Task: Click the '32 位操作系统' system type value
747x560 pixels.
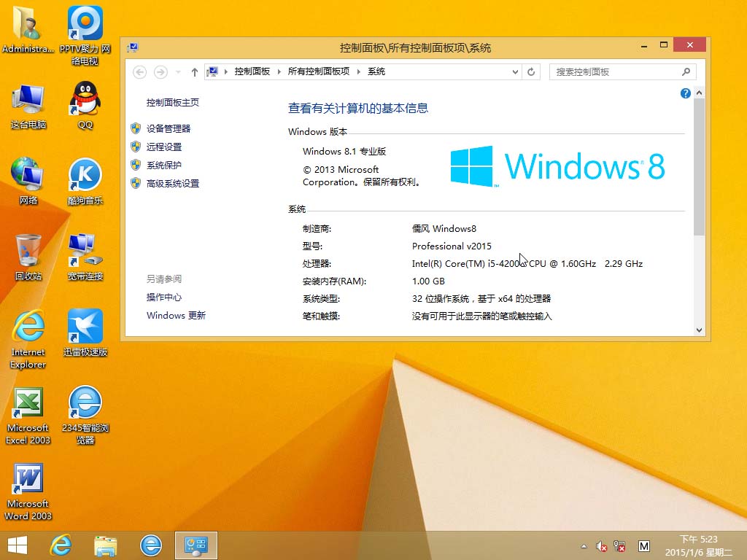Action: click(481, 298)
